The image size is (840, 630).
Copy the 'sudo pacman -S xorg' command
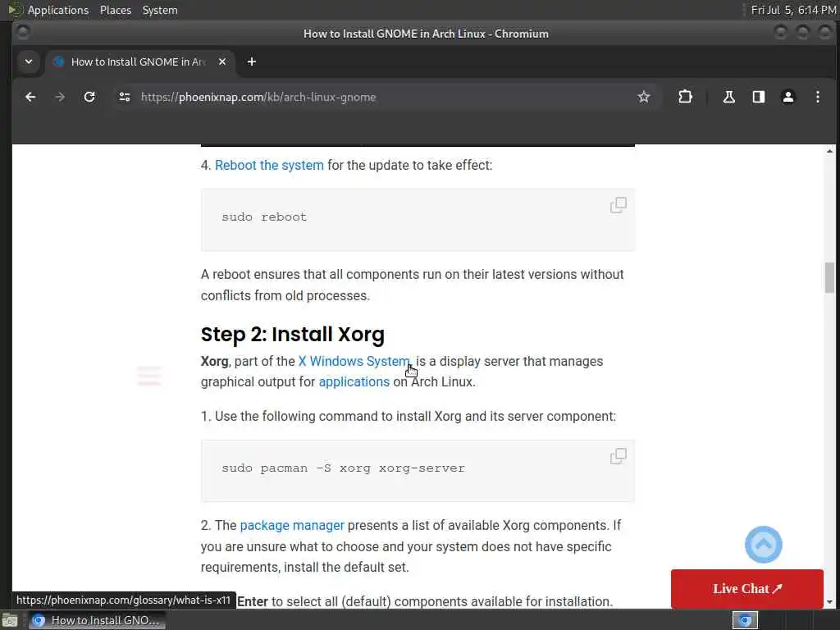619,456
